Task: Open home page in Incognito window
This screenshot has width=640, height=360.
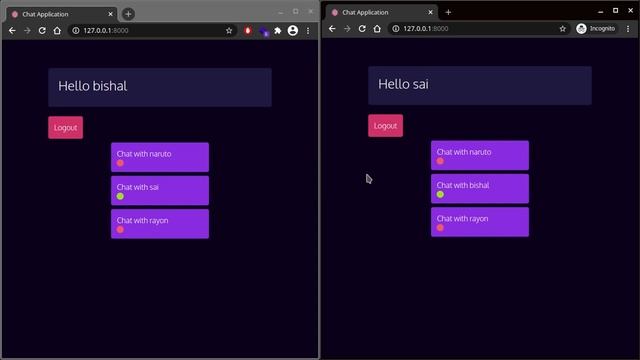Action: click(377, 29)
